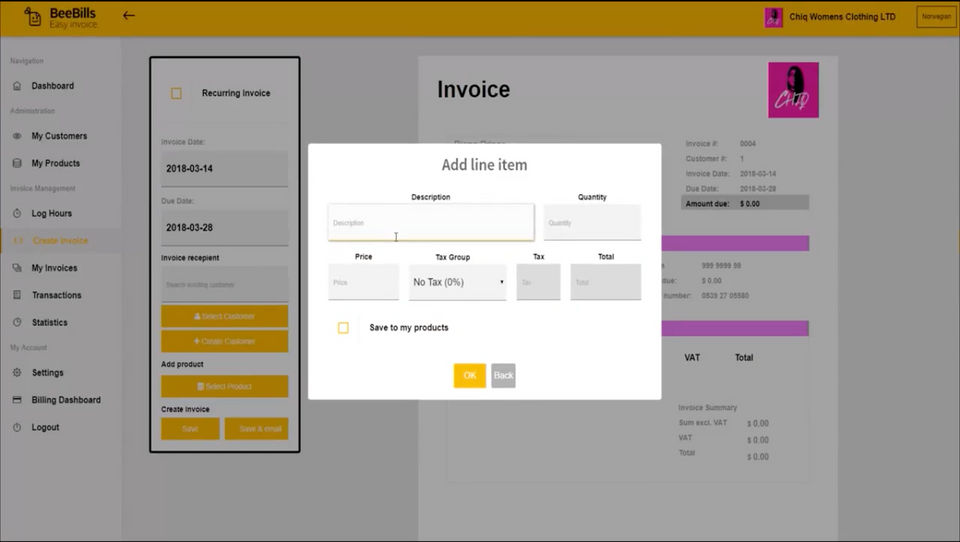
Task: Click Create Invoice sidebar icon
Action: coord(17,241)
